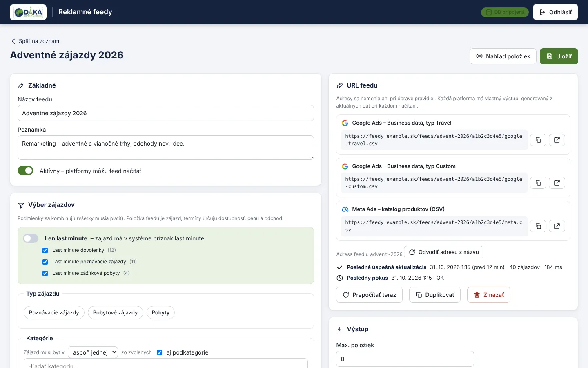The image size is (588, 368).
Task: Focus the Názov feedu input
Action: 166,113
